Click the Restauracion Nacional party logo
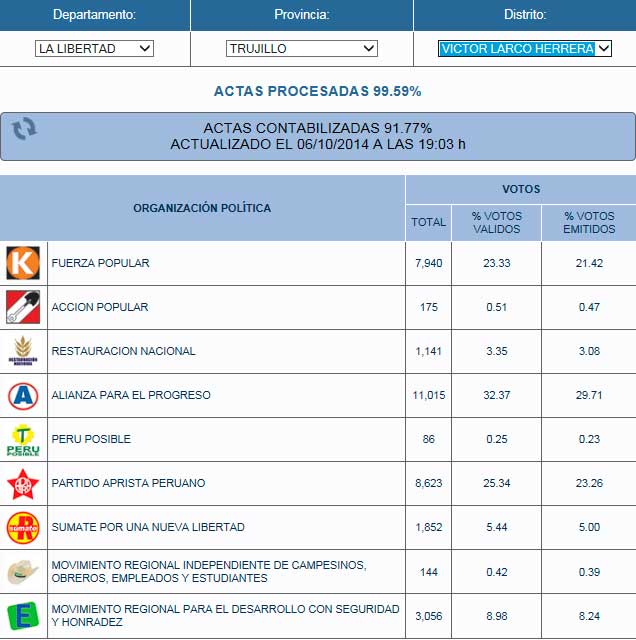This screenshot has width=636, height=640. coord(22,351)
